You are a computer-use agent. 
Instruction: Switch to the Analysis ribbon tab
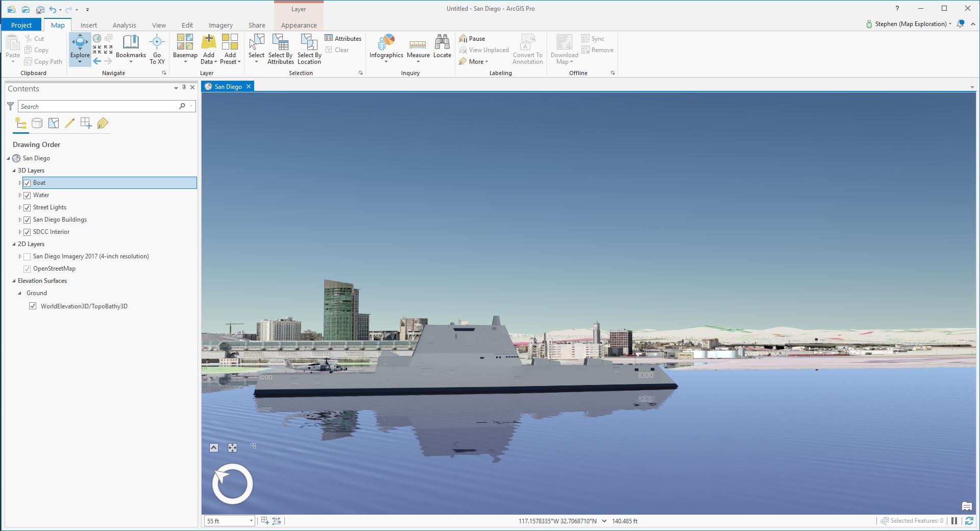coord(124,25)
